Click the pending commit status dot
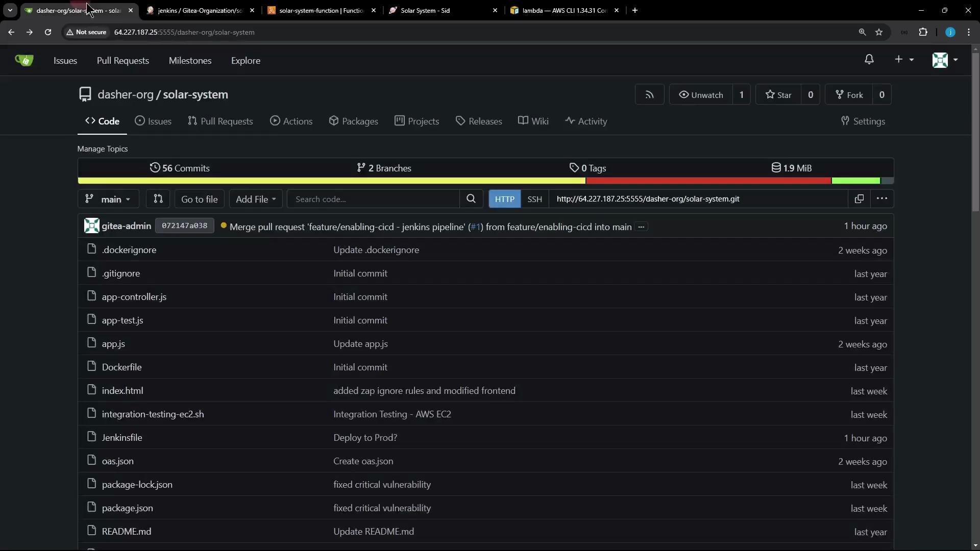Image resolution: width=980 pixels, height=551 pixels. point(224,225)
